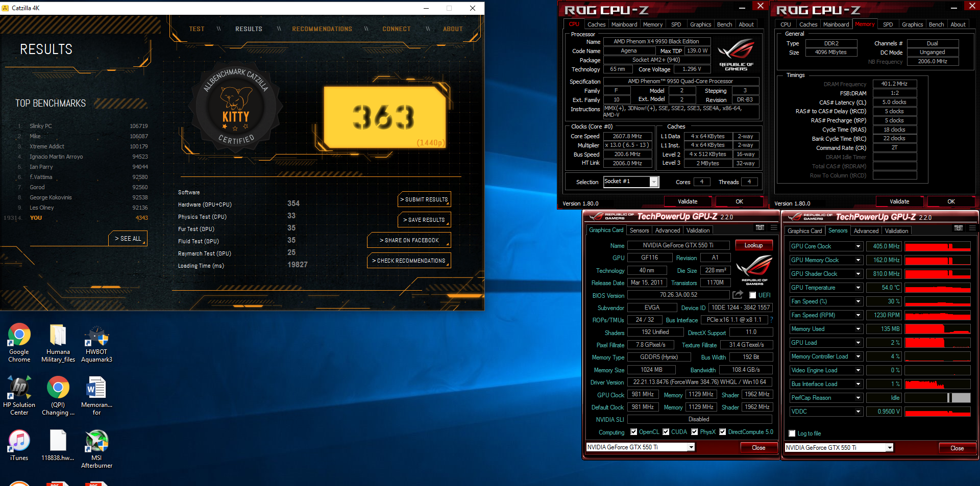Viewport: 980px width, 486px height.
Task: Click the screenshot camera icon in GPU-Z Graphics Card window
Action: tap(760, 227)
